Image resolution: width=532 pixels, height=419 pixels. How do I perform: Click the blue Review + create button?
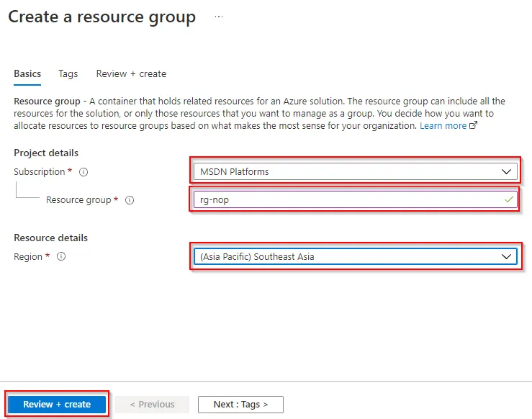click(x=57, y=405)
